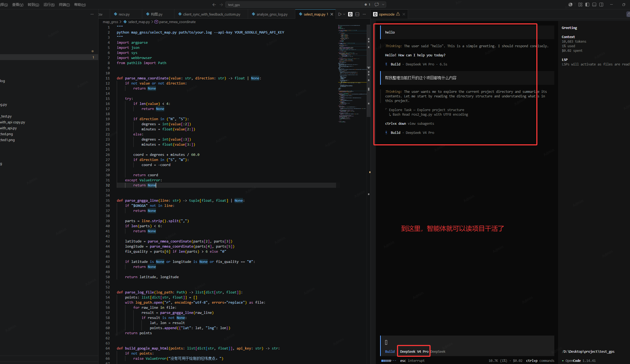Open the customize layout icon
Image resolution: width=630 pixels, height=364 pixels.
coord(580,5)
